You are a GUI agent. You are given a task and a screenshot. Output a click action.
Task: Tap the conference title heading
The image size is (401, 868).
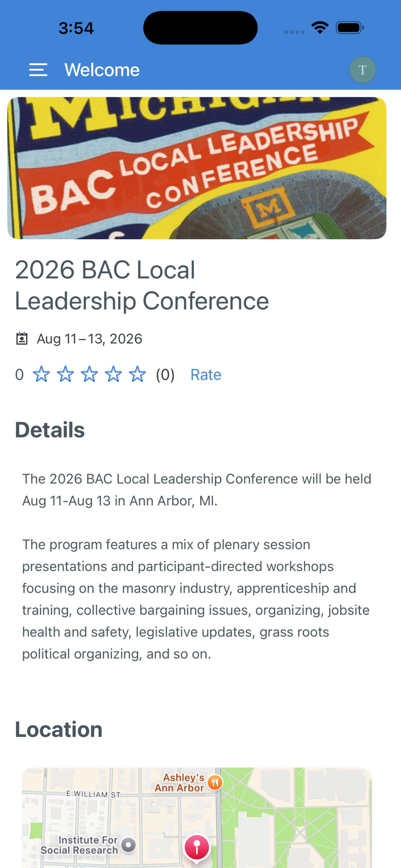coord(142,285)
